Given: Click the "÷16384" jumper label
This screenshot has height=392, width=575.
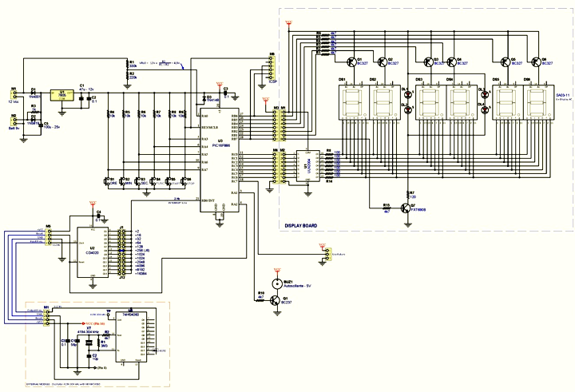Looking at the screenshot, I should point(141,274).
